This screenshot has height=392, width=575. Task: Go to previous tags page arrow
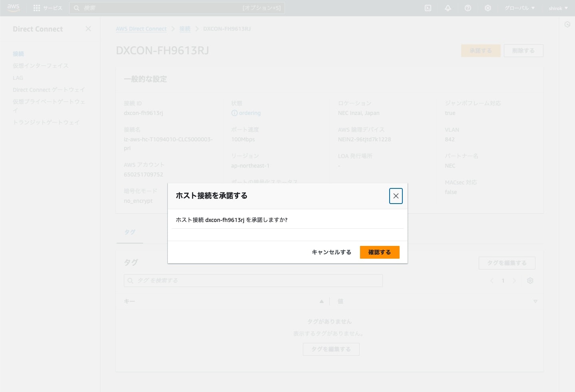tap(492, 281)
